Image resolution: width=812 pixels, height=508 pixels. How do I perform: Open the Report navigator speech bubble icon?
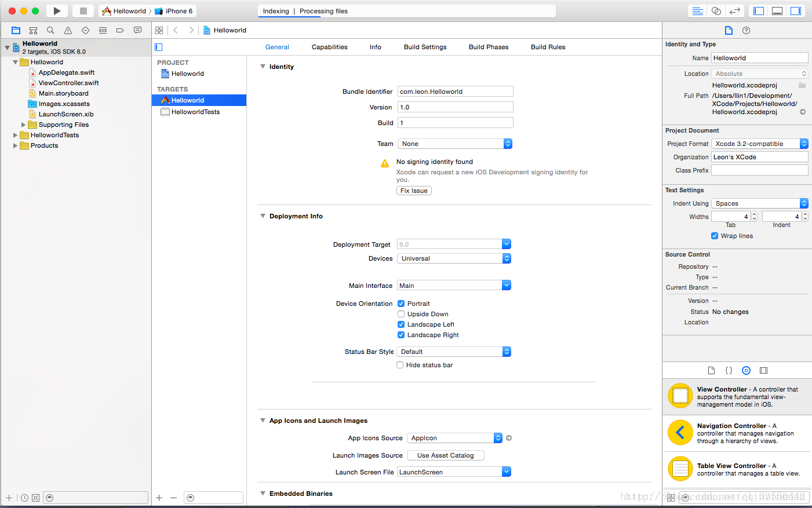click(137, 30)
